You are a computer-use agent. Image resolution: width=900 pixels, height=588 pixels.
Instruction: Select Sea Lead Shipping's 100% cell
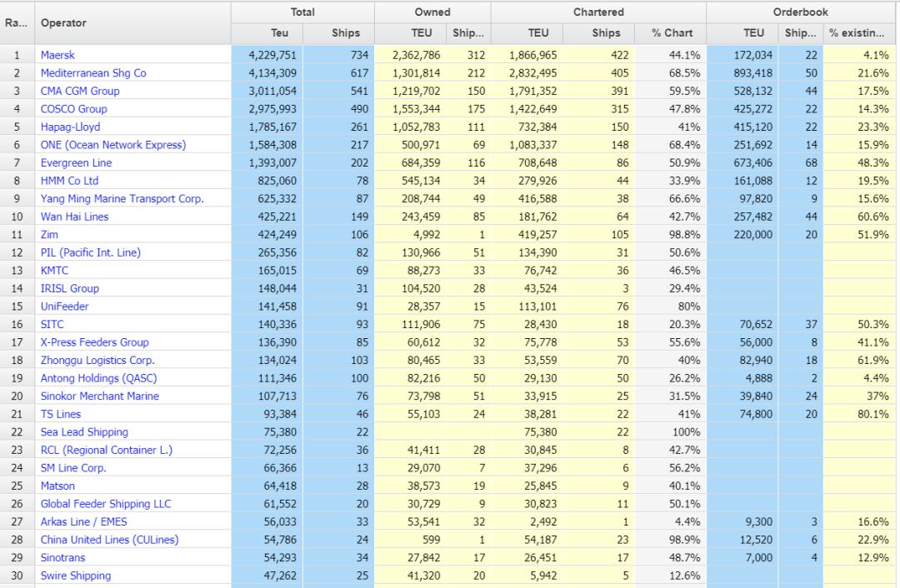point(670,432)
